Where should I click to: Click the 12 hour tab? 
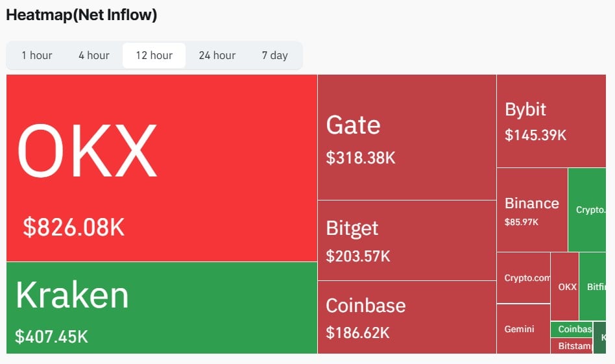click(x=154, y=55)
